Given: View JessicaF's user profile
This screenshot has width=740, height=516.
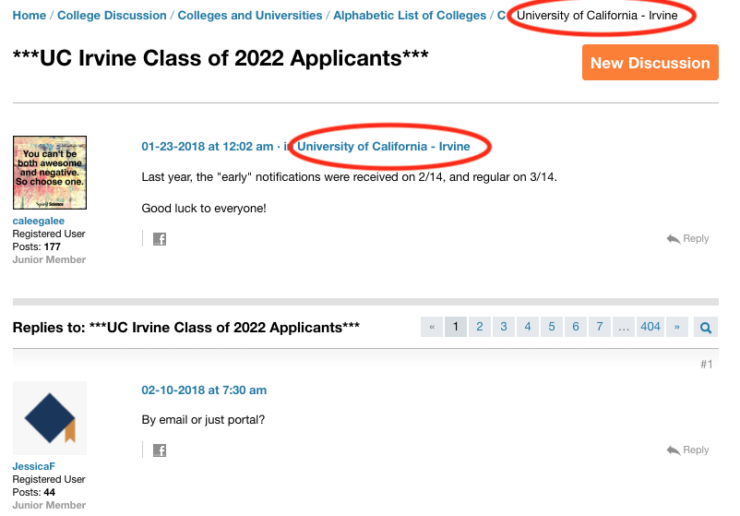Looking at the screenshot, I should (34, 466).
